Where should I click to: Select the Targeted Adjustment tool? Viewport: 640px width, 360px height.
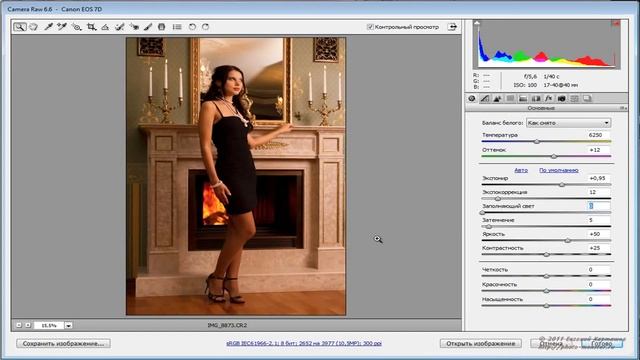tap(76, 27)
